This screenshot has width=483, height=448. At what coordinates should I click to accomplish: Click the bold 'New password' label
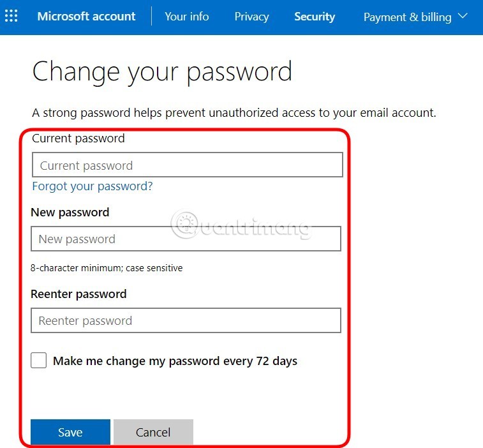[70, 213]
